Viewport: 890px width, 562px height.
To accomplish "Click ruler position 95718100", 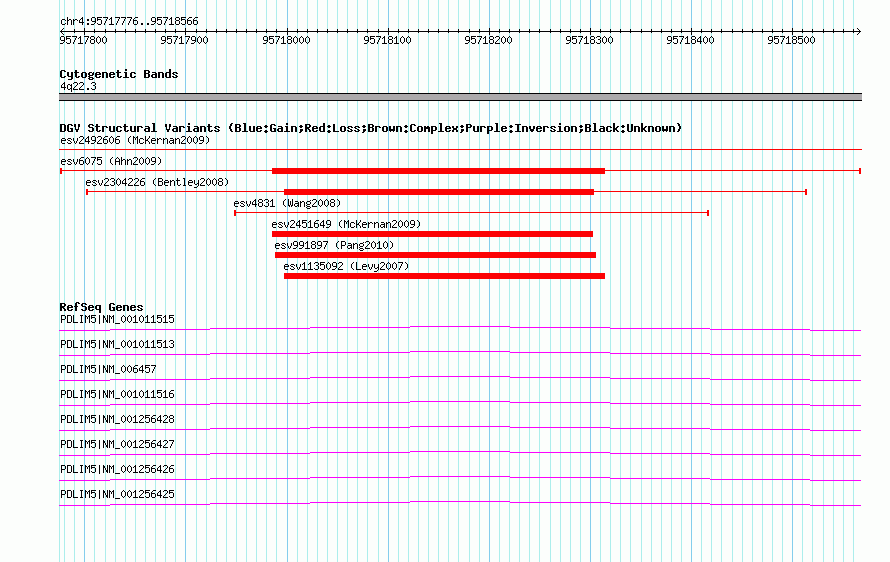I will coord(387,40).
